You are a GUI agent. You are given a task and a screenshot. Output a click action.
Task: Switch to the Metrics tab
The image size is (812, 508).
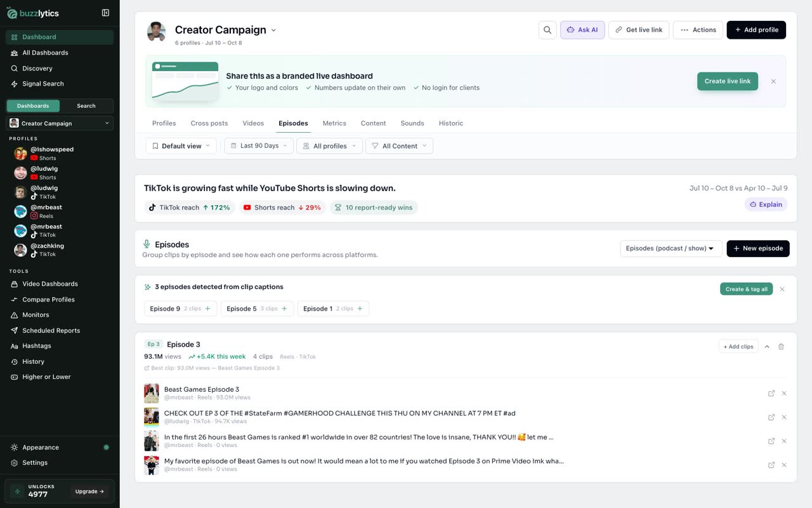pos(334,123)
